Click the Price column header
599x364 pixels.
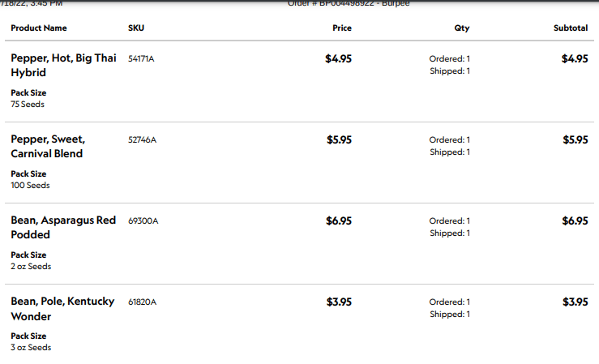click(342, 28)
